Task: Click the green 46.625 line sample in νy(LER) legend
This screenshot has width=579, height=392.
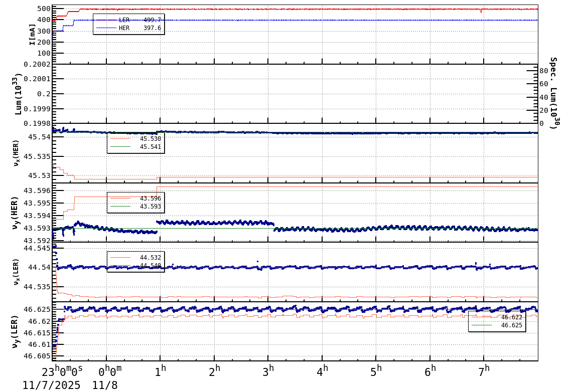Action: [482, 325]
